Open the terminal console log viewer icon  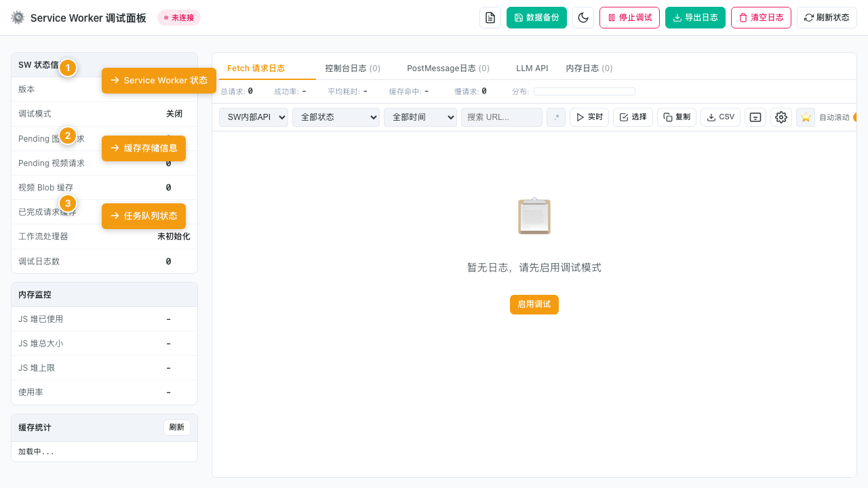point(755,117)
